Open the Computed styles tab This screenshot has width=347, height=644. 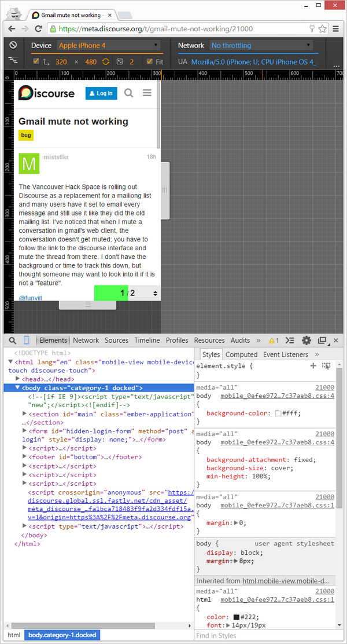tap(241, 354)
